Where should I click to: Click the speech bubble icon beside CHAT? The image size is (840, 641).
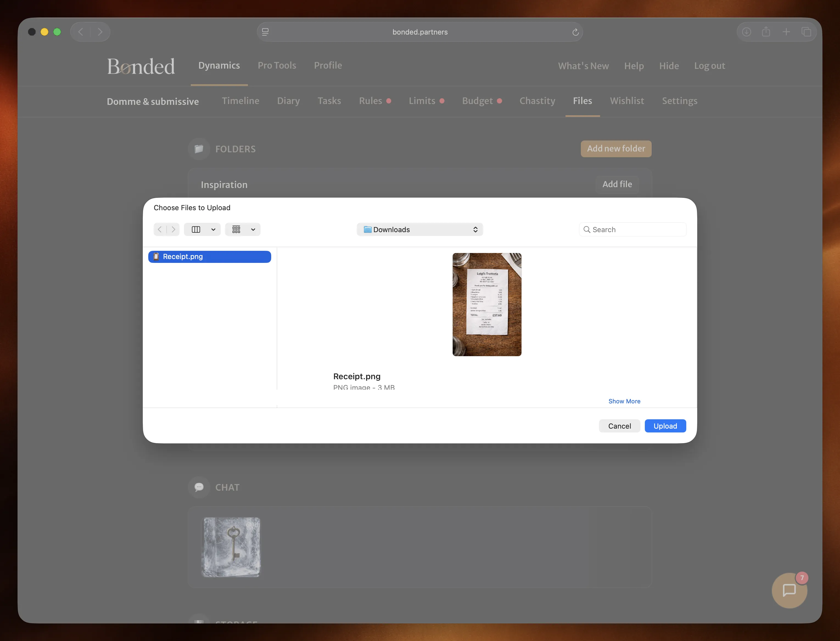199,487
